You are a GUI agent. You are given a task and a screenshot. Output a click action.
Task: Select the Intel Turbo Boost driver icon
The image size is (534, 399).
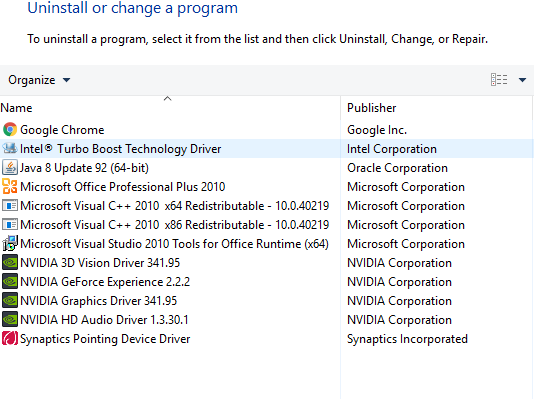10,149
